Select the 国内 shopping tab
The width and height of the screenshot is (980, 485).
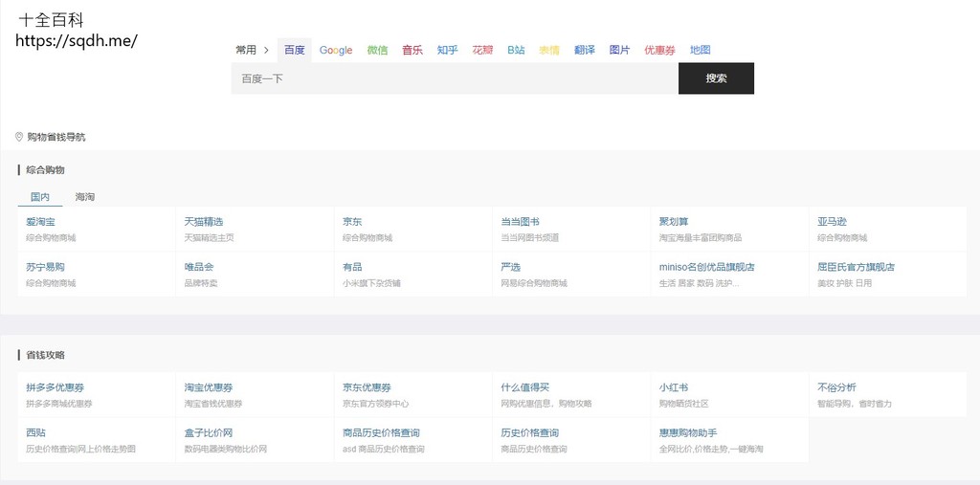40,197
